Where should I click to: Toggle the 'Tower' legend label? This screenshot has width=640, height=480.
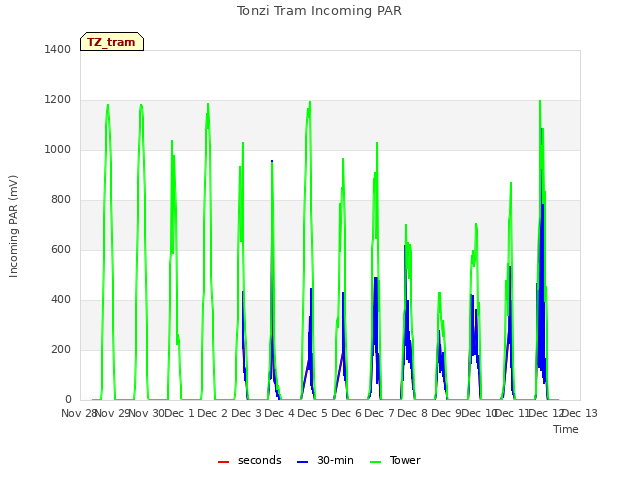(405, 460)
